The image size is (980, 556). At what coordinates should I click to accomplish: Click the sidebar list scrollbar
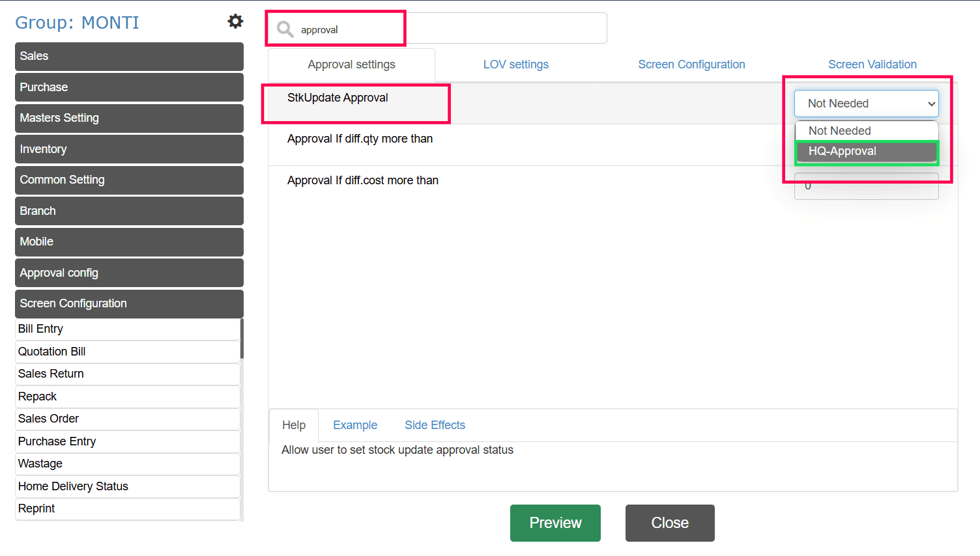(242, 339)
